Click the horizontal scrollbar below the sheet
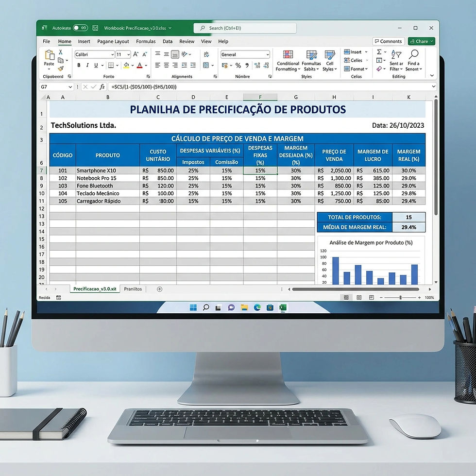 pos(356,289)
